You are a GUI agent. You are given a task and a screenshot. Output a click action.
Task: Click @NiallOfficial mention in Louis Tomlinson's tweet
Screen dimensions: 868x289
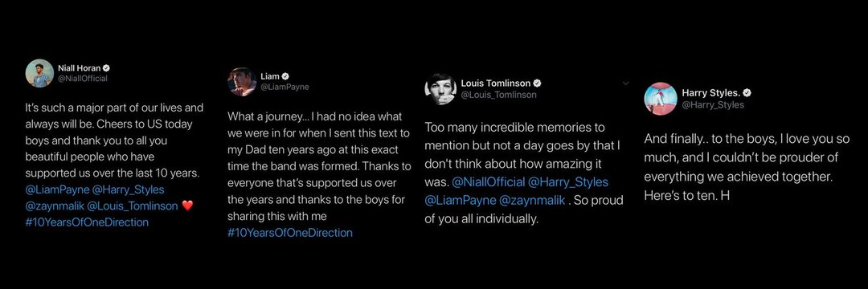[489, 181]
